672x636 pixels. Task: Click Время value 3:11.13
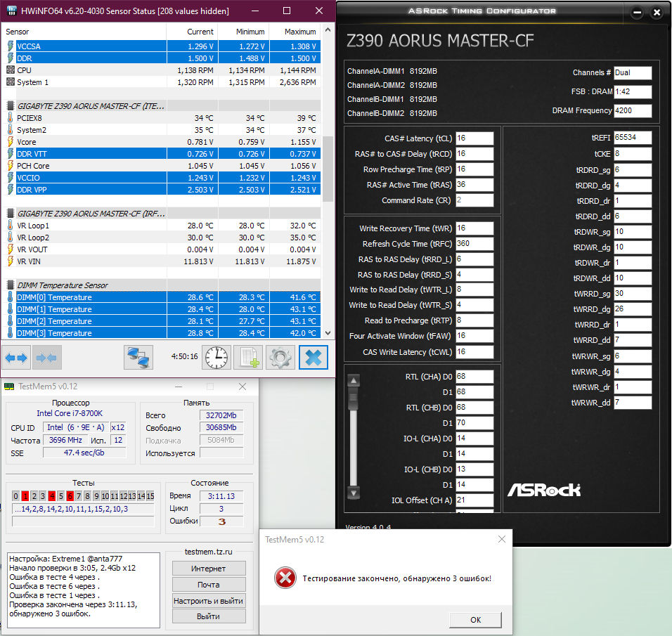[x=221, y=496]
